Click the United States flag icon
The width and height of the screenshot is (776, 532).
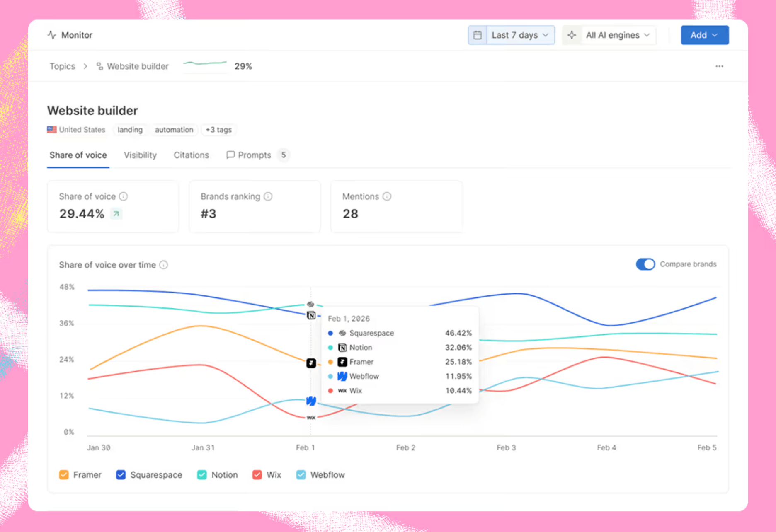(52, 130)
